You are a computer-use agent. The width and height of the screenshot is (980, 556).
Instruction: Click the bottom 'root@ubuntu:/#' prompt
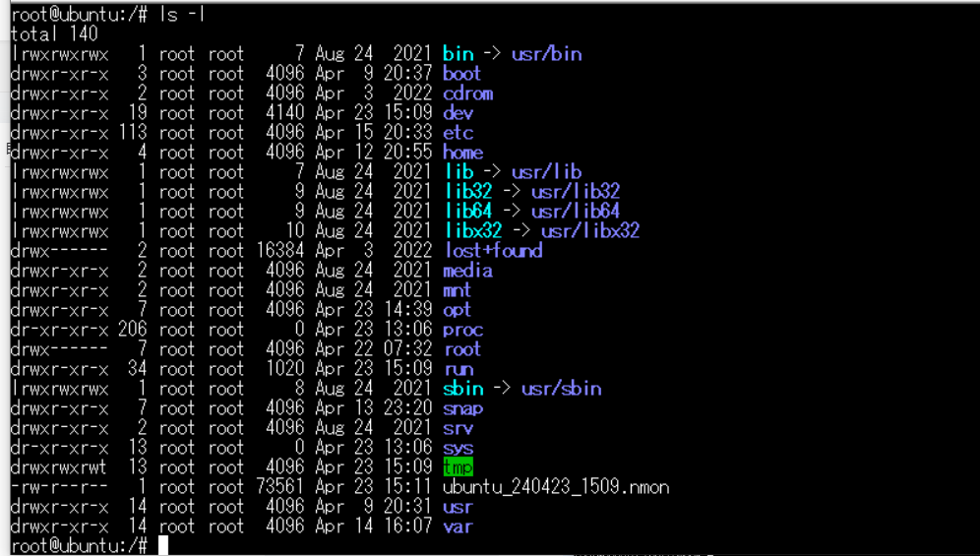(x=79, y=546)
